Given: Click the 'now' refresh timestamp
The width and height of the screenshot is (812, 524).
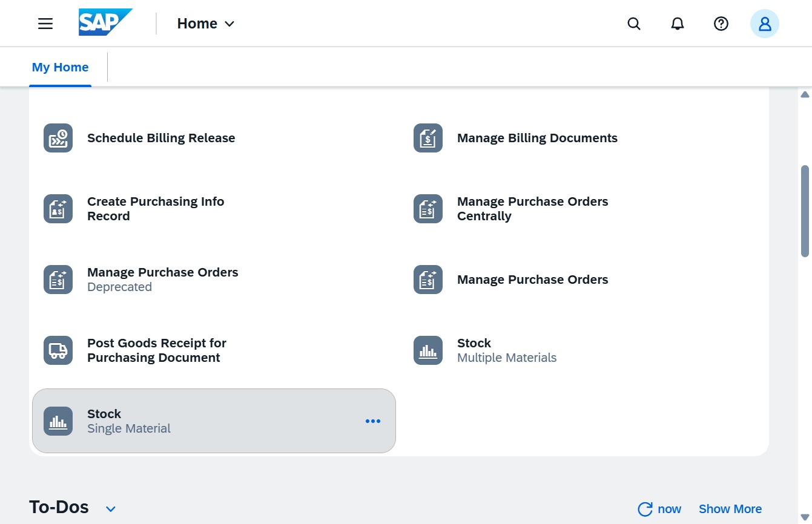Looking at the screenshot, I should (x=669, y=509).
